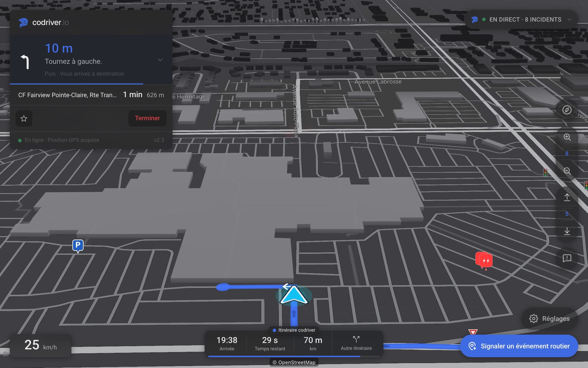
Task: Reset map orientation with compass icon
Action: coord(567,110)
